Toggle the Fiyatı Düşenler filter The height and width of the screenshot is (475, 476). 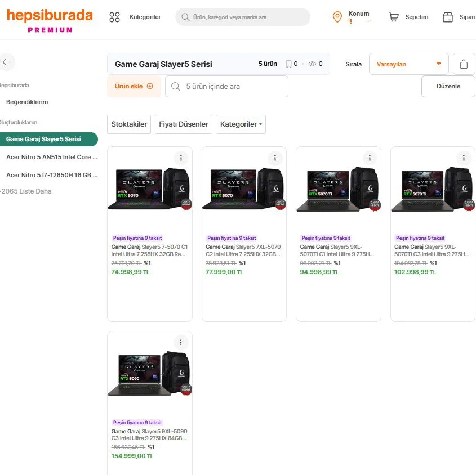[x=184, y=124]
